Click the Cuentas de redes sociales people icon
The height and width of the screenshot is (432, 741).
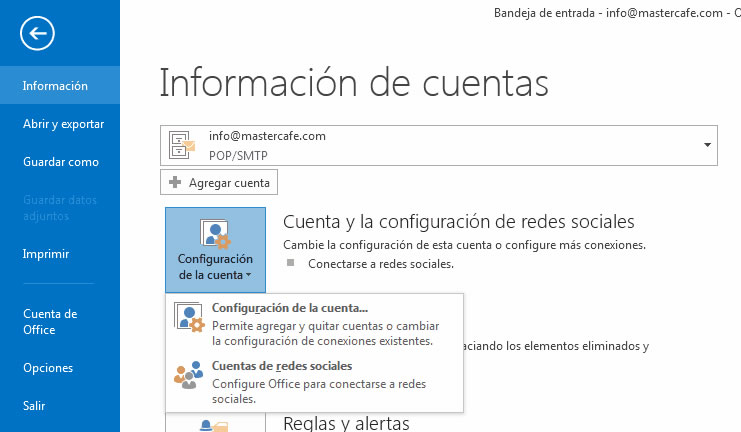point(189,374)
